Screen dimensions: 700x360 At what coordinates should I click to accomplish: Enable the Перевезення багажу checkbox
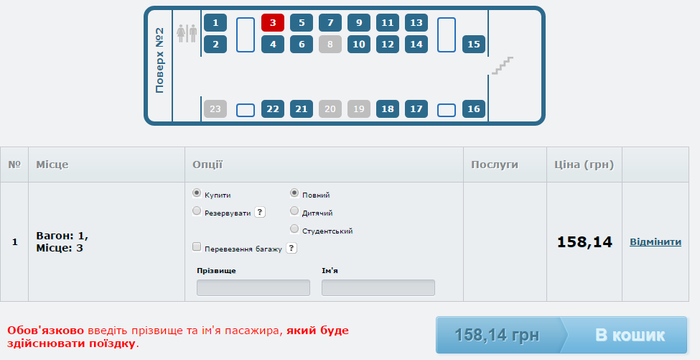click(196, 247)
